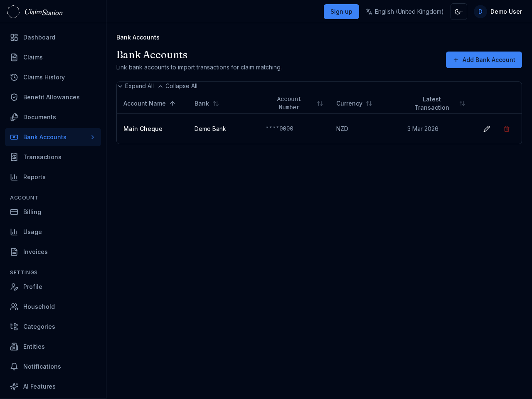Click the Usage chart icon
The width and height of the screenshot is (532, 399).
pos(14,232)
